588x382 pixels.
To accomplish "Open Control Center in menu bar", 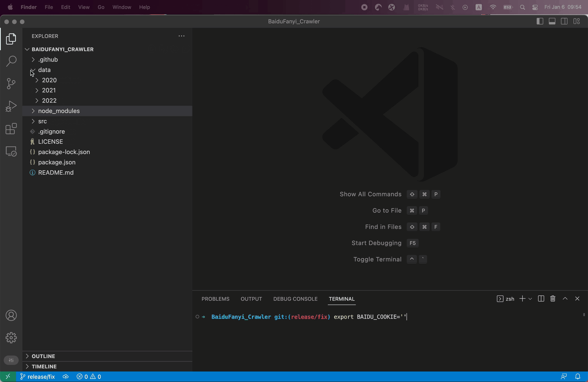I will point(535,7).
